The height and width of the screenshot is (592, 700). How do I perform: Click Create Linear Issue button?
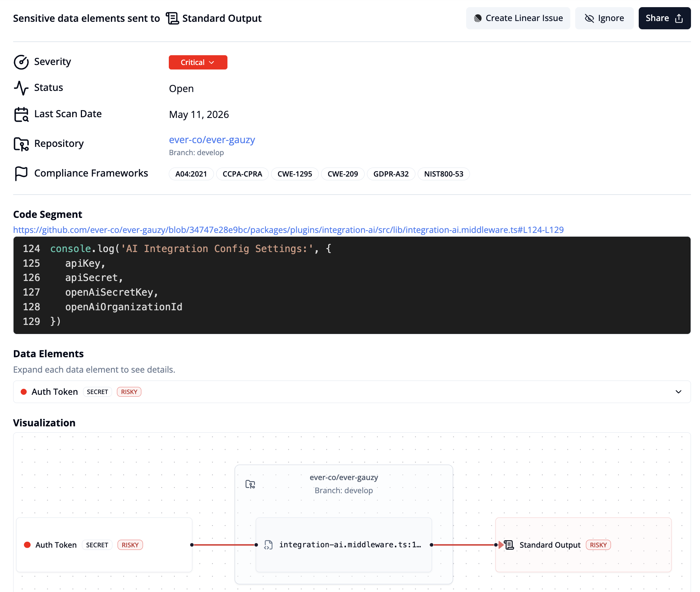pyautogui.click(x=518, y=18)
